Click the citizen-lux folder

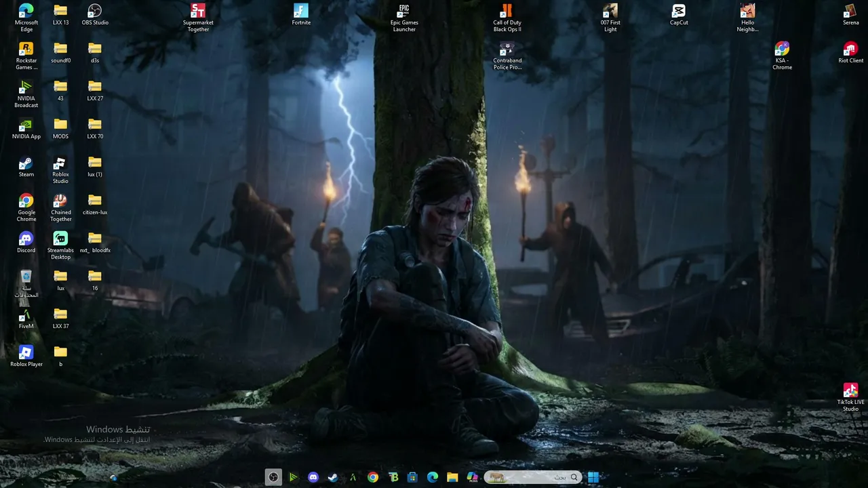point(95,204)
